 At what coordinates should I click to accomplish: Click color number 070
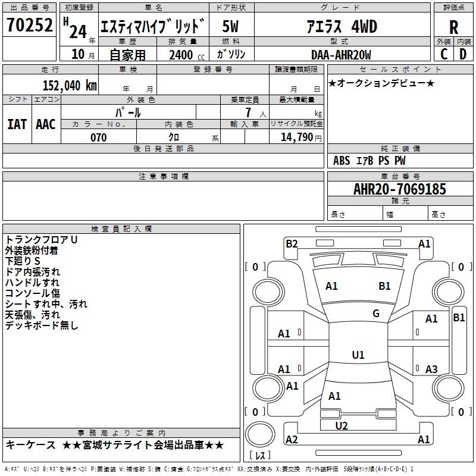(x=98, y=137)
